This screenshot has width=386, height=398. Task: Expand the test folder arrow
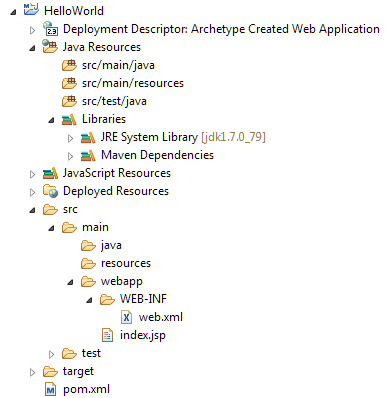[51, 354]
